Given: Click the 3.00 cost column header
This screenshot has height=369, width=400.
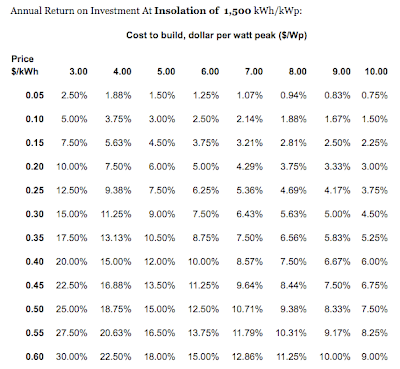Looking at the screenshot, I should tap(79, 72).
